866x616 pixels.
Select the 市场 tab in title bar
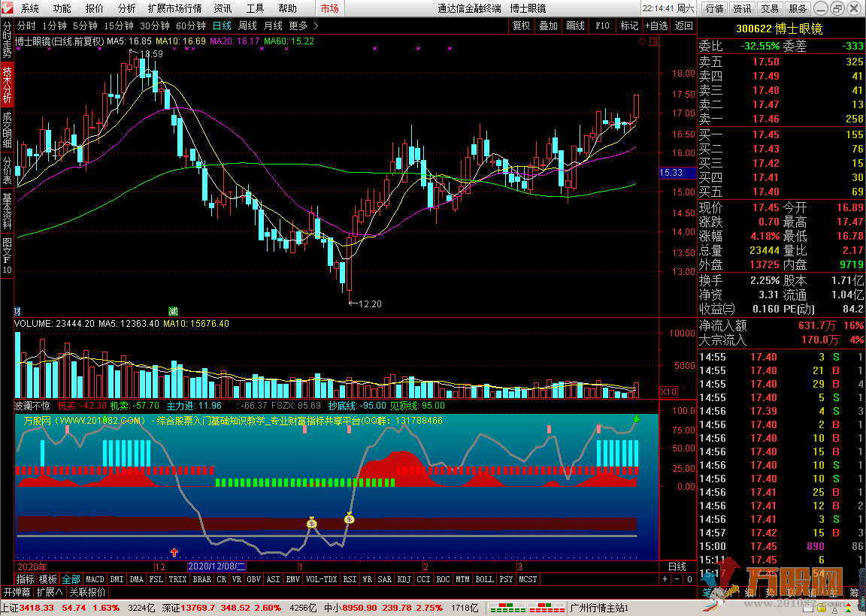[x=330, y=8]
